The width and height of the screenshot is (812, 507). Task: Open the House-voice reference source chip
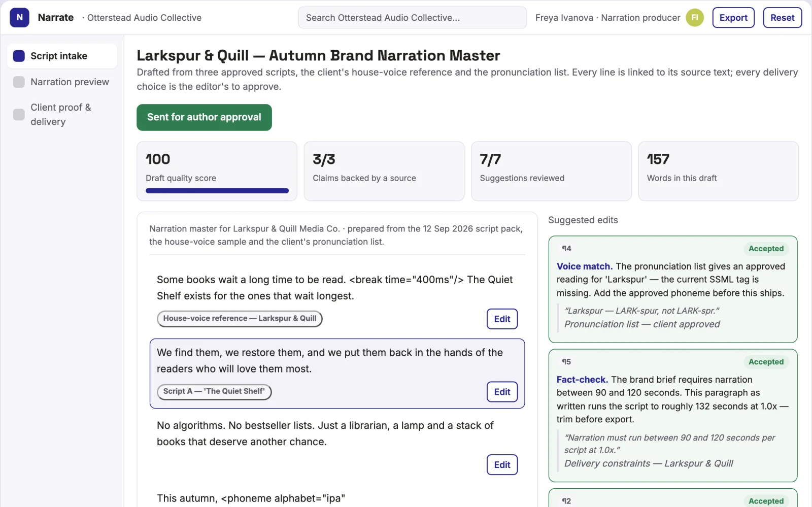[240, 319]
